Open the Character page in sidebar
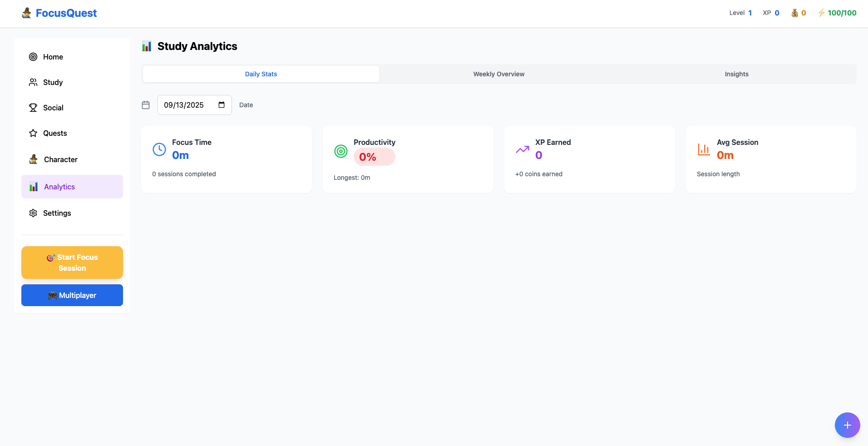This screenshot has height=446, width=868. point(60,159)
